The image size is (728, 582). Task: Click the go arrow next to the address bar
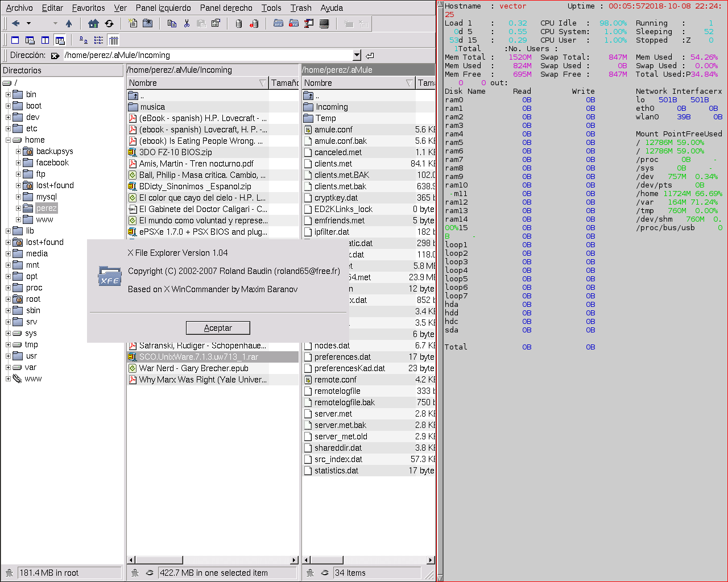pos(370,55)
